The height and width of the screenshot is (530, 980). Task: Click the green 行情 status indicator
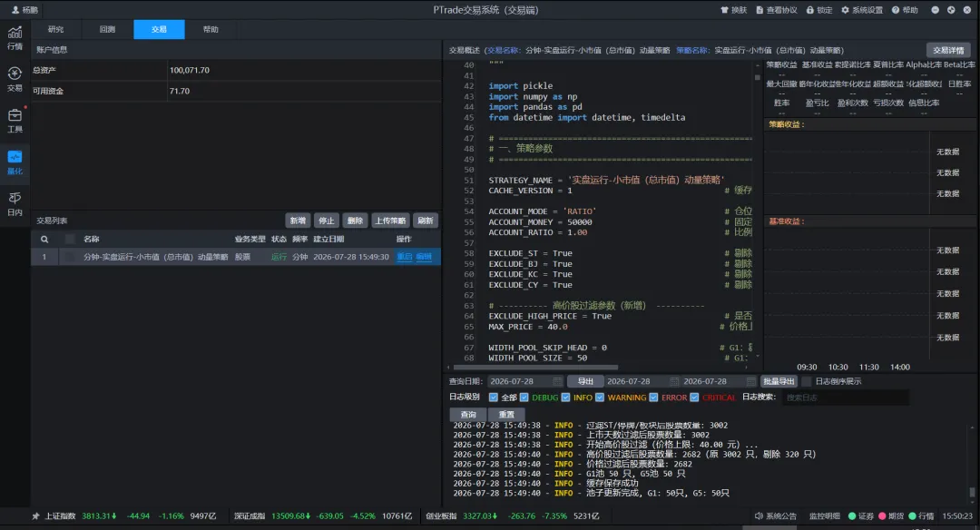(912, 516)
